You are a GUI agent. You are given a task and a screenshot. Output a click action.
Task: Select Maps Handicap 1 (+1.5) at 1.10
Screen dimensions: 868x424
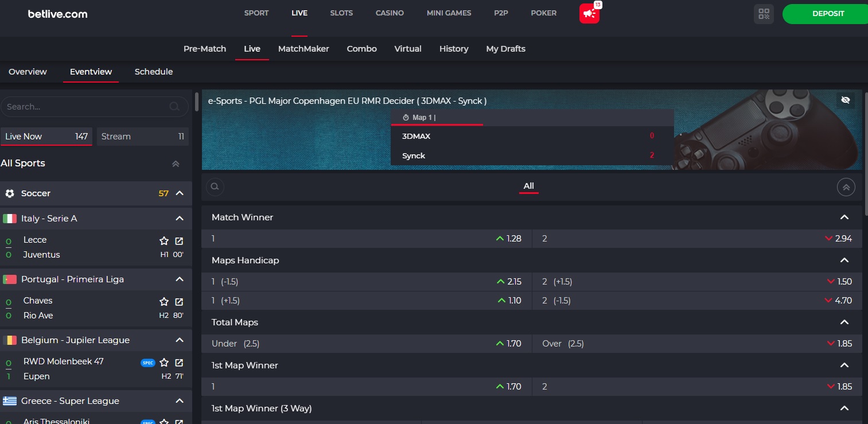click(367, 301)
